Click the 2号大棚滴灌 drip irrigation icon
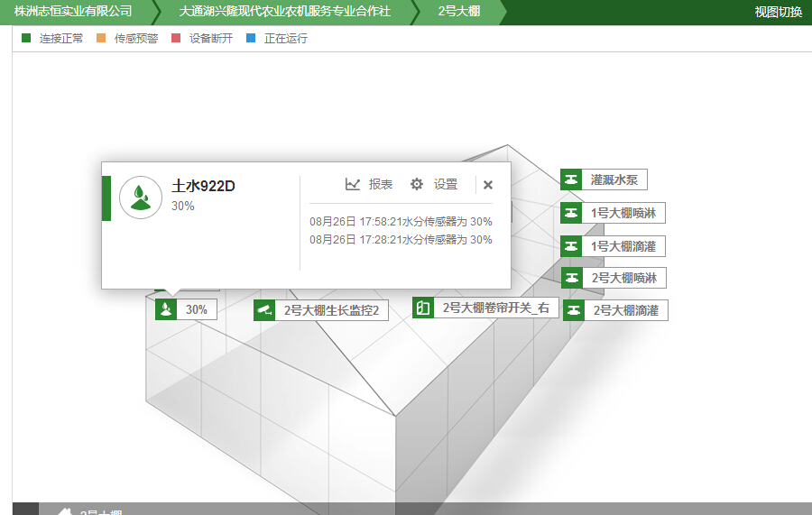The image size is (812, 515). tap(573, 310)
